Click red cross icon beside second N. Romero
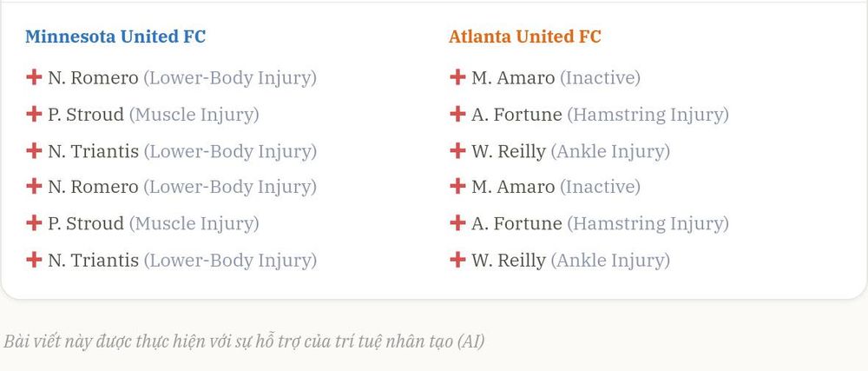This screenshot has width=868, height=371. pos(34,186)
